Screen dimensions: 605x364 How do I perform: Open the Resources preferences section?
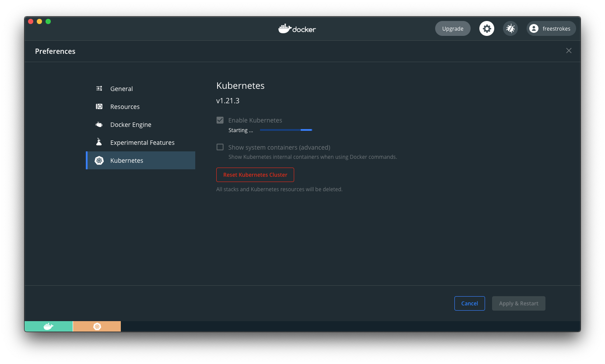[x=141, y=107]
